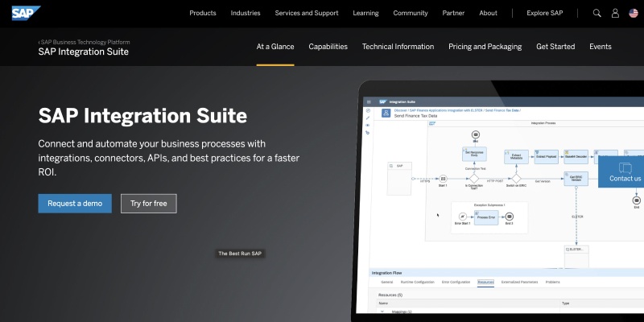Click the US flag country selector
Viewport: 644px width, 322px height.
point(634,13)
